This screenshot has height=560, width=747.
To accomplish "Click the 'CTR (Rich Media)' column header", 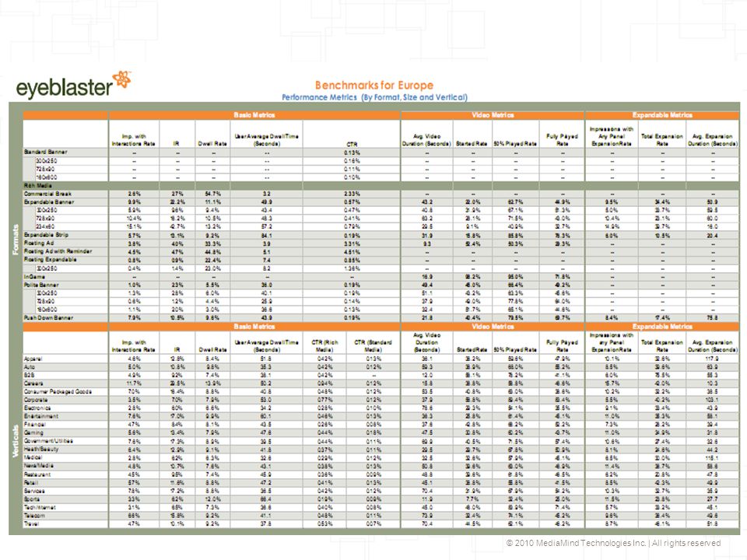I will click(x=324, y=345).
